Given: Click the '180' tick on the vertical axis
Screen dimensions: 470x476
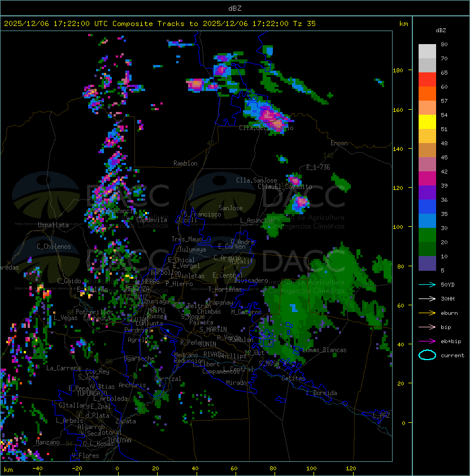Looking at the screenshot, I should tap(398, 71).
